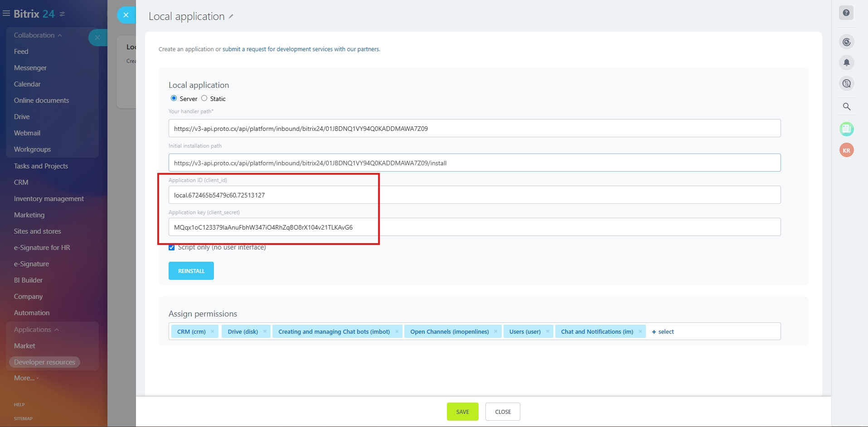The width and height of the screenshot is (868, 427).
Task: Click the pencil icon to rename application
Action: (x=231, y=16)
